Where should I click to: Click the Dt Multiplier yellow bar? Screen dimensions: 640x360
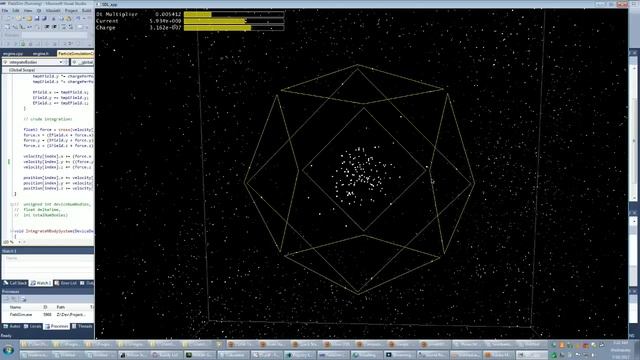click(198, 14)
